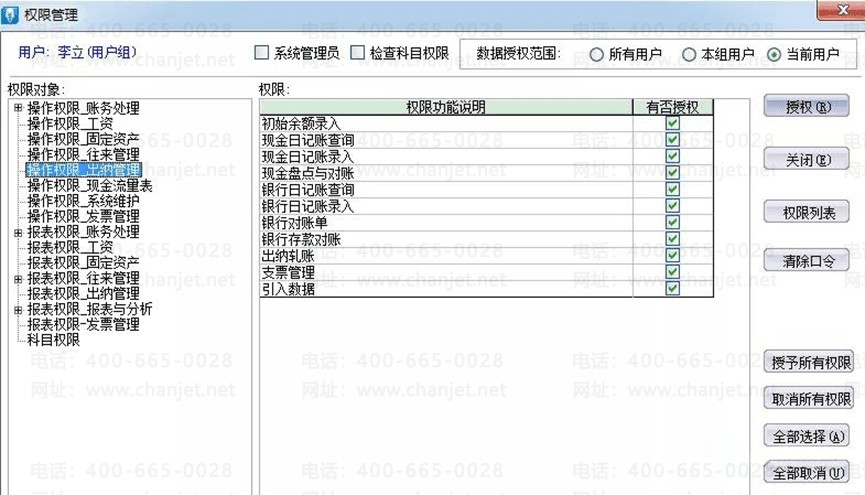
Task: Expand the 报表权限_报表与分析 tree node
Action: (18, 310)
